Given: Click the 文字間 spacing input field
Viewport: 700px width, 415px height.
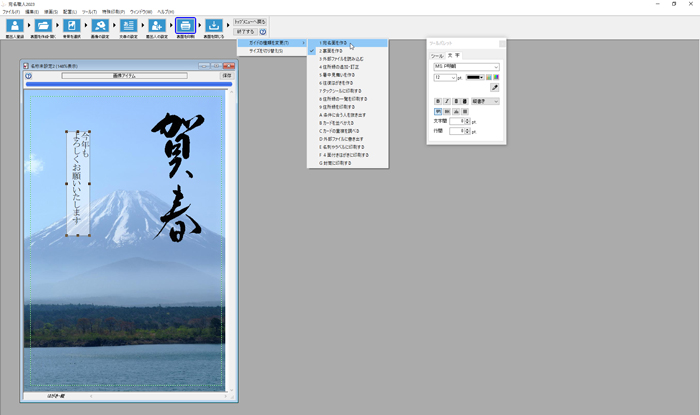Looking at the screenshot, I should point(456,121).
